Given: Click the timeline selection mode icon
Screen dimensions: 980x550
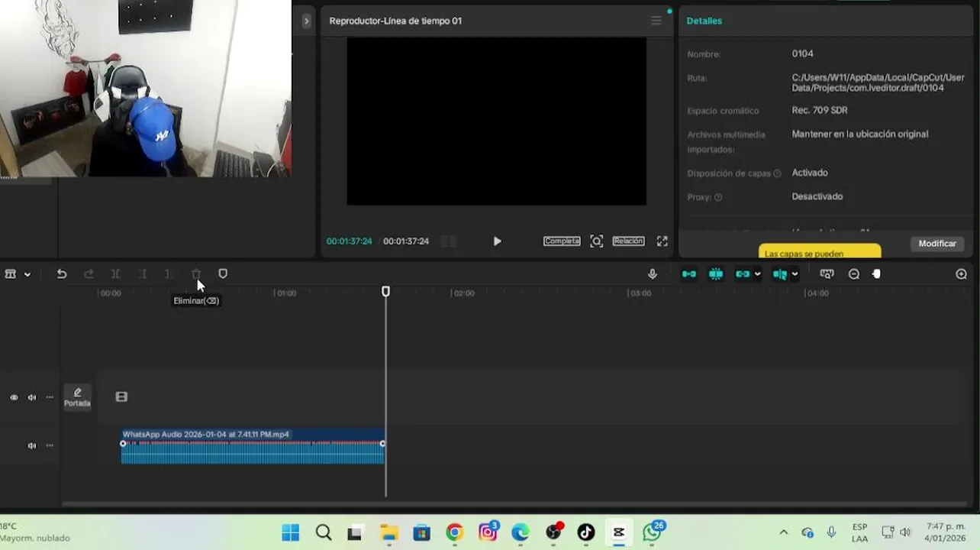Looking at the screenshot, I should click(11, 273).
